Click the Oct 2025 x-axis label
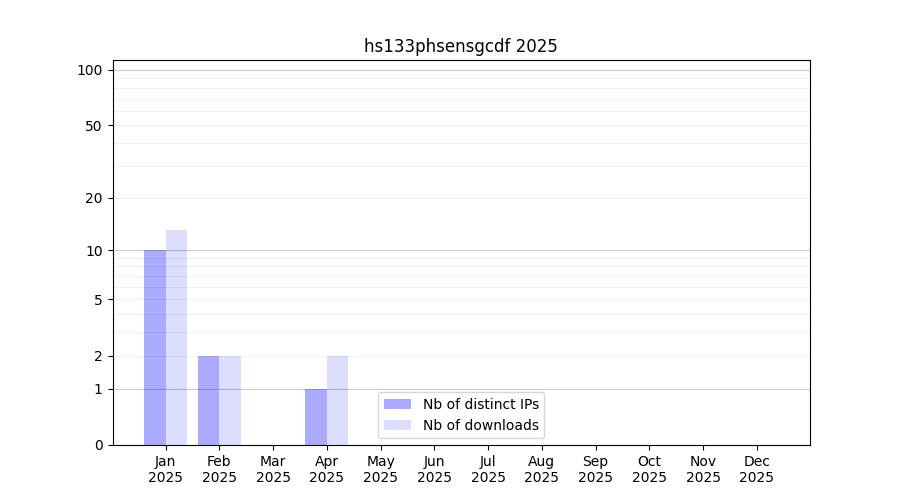The width and height of the screenshot is (900, 500). [649, 469]
